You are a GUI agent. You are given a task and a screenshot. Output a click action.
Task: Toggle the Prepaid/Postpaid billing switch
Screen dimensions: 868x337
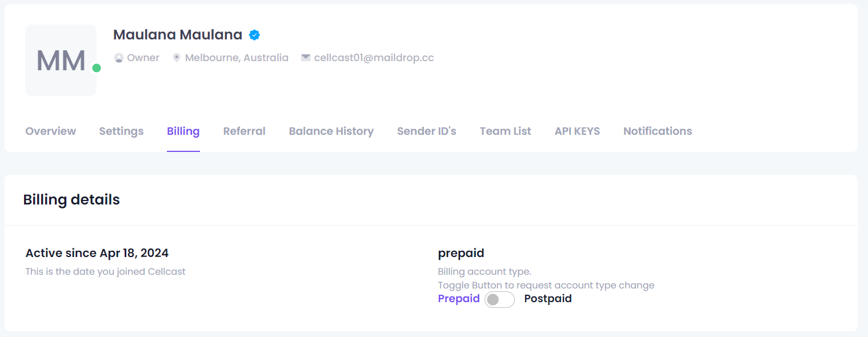tap(499, 299)
